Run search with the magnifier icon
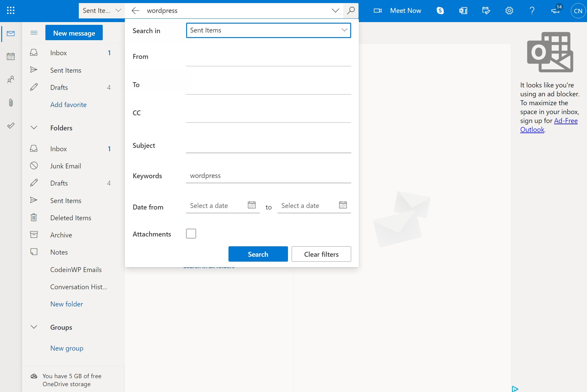The image size is (587, 392). click(x=351, y=10)
